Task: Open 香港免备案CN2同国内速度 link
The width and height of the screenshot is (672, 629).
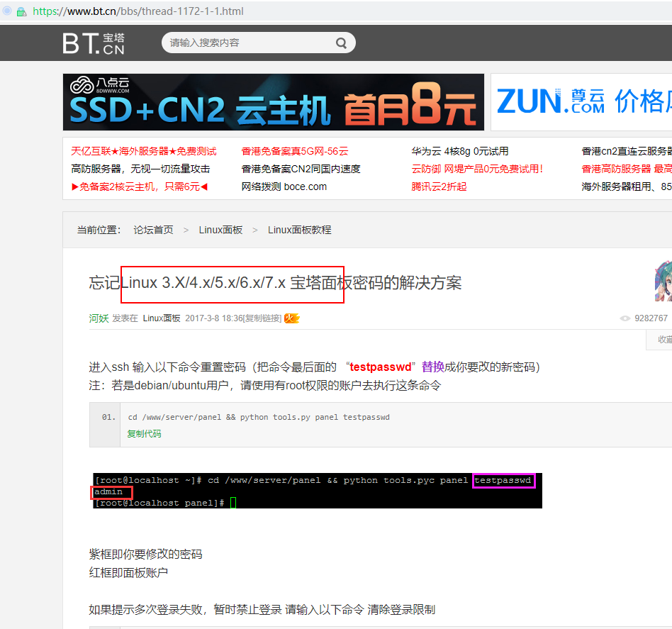Action: (301, 169)
